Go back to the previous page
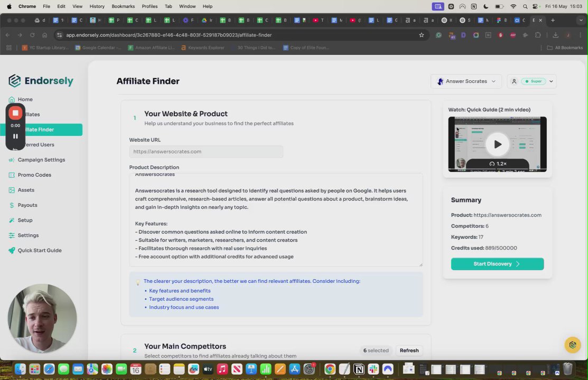Screen dimensions: 588x380 pos(8,35)
